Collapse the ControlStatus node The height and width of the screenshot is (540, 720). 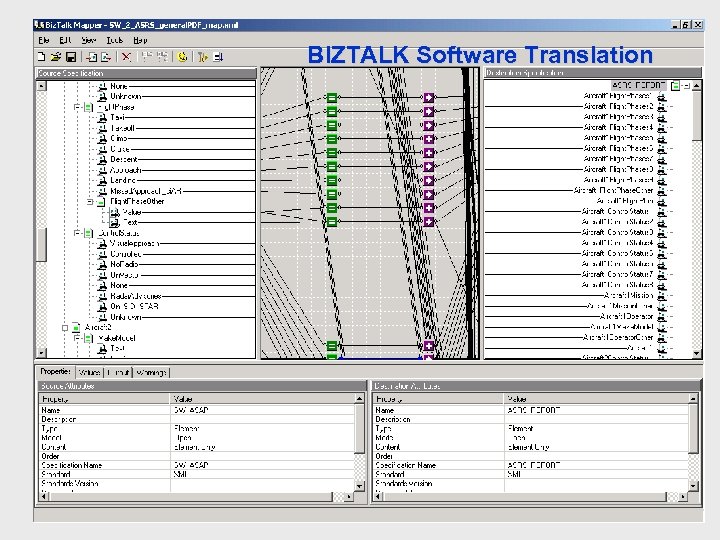click(77, 233)
